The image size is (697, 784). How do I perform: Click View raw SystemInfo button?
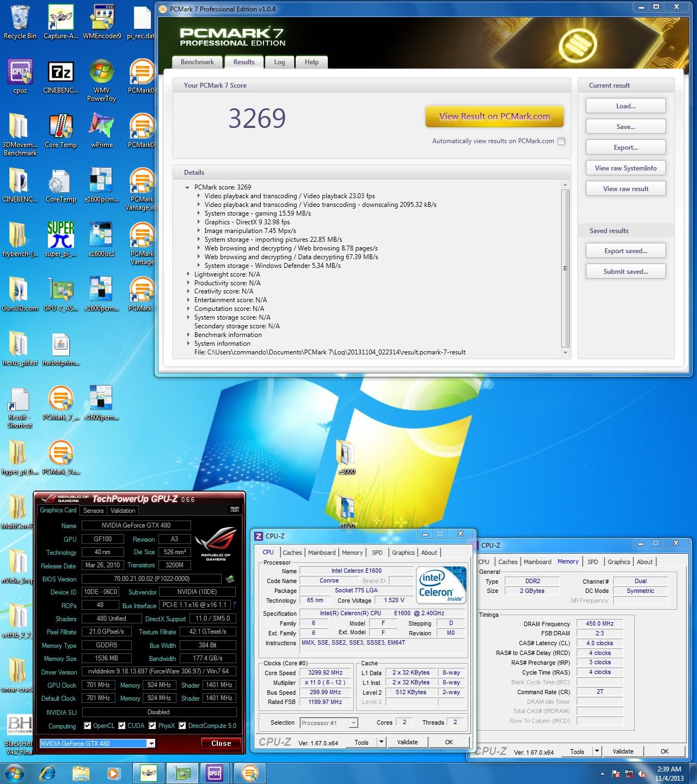tap(626, 168)
